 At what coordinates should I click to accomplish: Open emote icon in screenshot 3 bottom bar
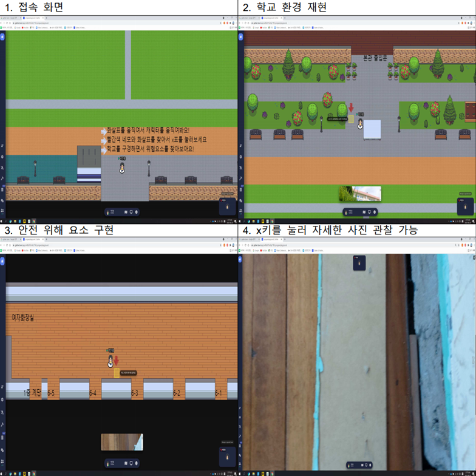click(136, 463)
